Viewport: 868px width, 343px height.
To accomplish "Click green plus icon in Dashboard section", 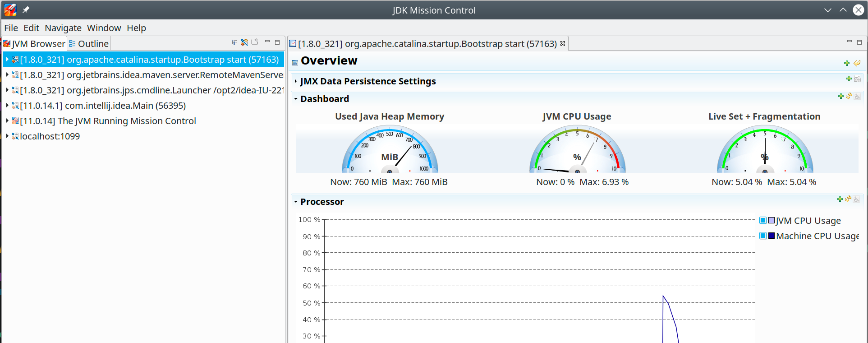I will pos(840,96).
